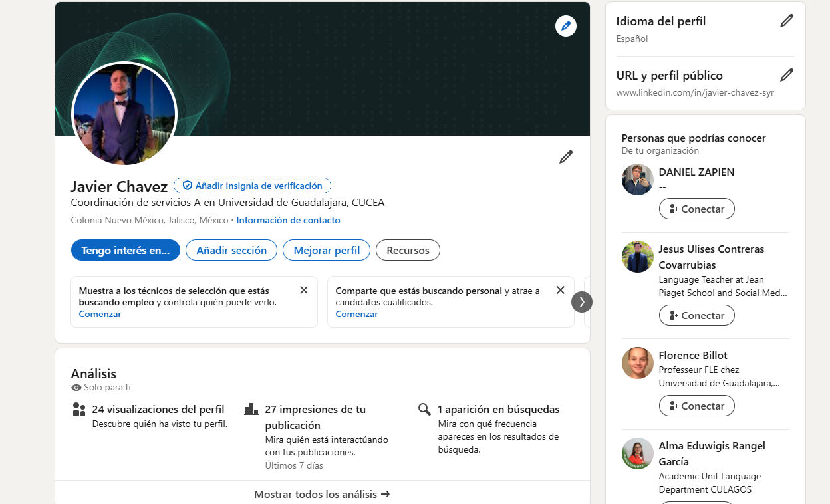Open Florence Billot's profile photo
Image resolution: width=830 pixels, height=504 pixels.
tap(638, 363)
